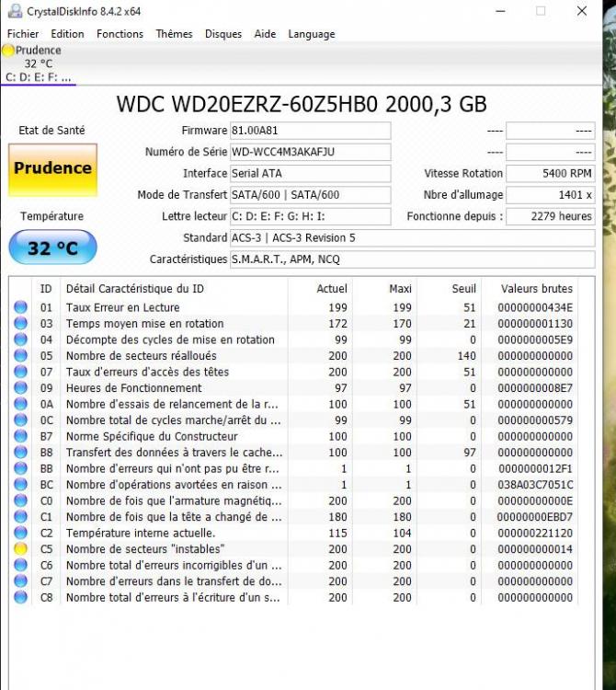Select row 'Taux Erreur en Lecture'
The image size is (616, 690).
coord(293,307)
